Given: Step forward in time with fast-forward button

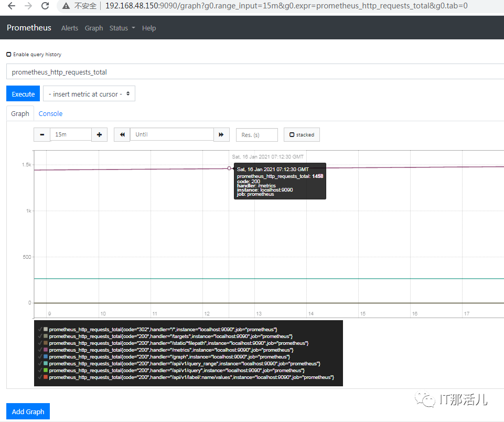Looking at the screenshot, I should [x=221, y=134].
